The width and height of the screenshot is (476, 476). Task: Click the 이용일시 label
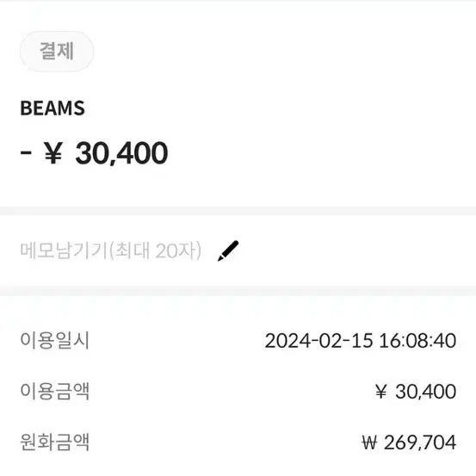(54, 340)
